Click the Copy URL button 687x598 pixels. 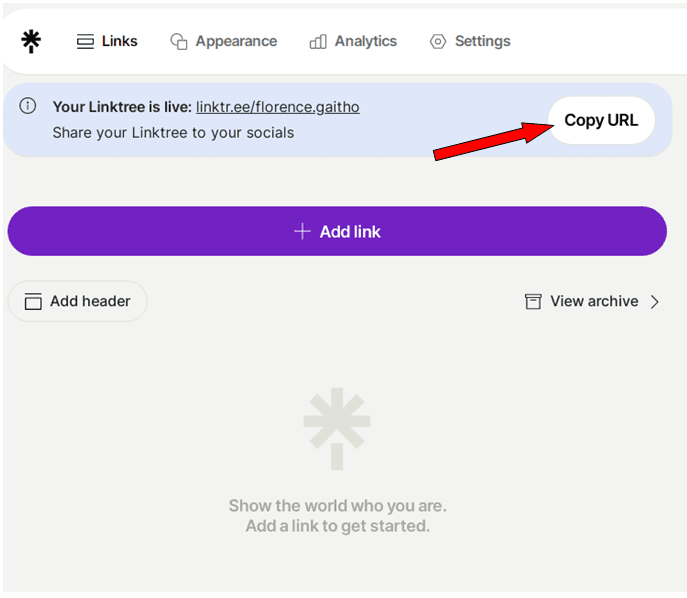[x=601, y=120]
